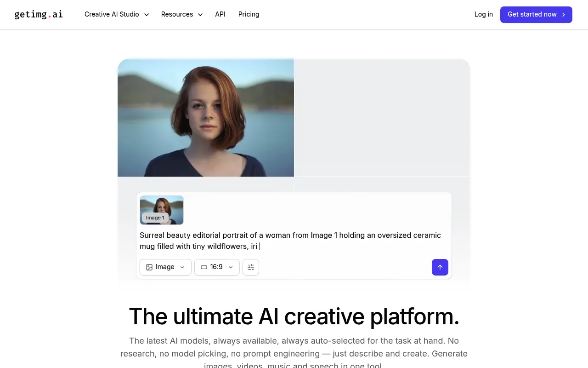Open the Image type dropdown

point(165,267)
